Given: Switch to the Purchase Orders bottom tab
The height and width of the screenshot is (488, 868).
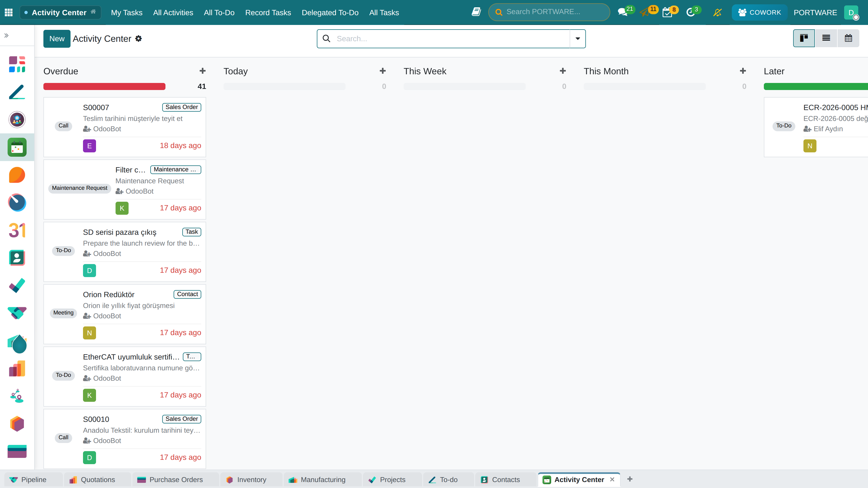Looking at the screenshot, I should pyautogui.click(x=175, y=480).
